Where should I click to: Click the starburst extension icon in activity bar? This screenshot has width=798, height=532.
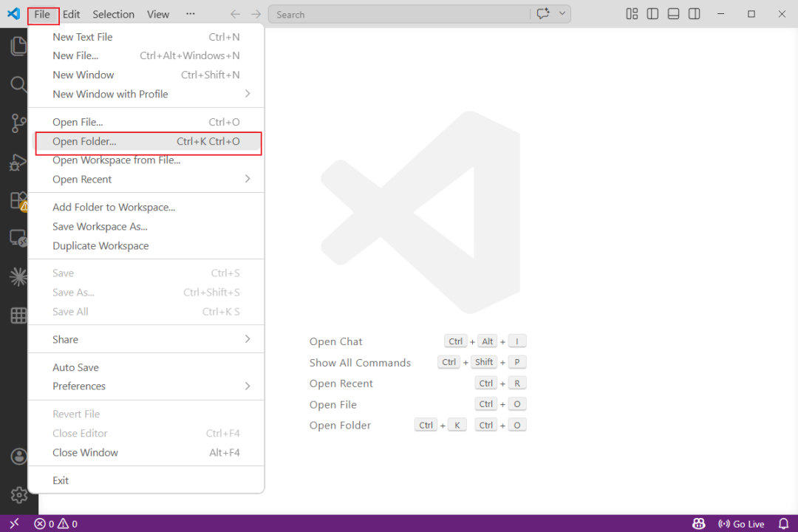coord(18,277)
